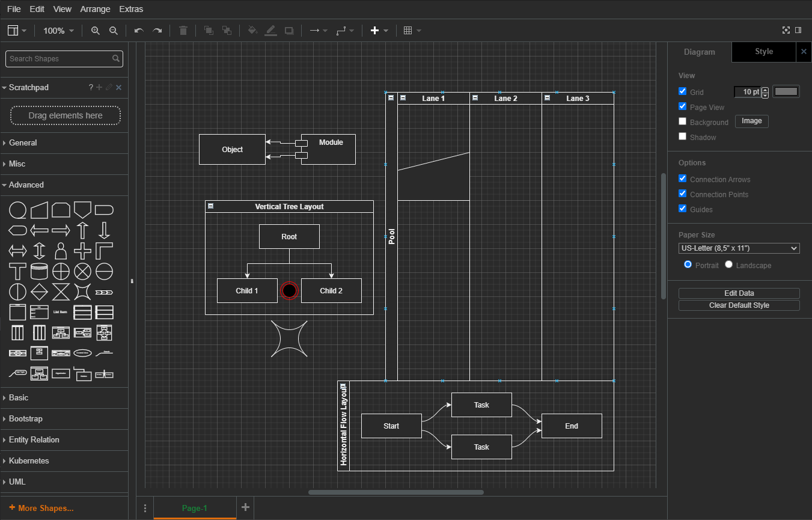This screenshot has width=812, height=520.
Task: Open the 100% zoom level dropdown
Action: click(58, 30)
